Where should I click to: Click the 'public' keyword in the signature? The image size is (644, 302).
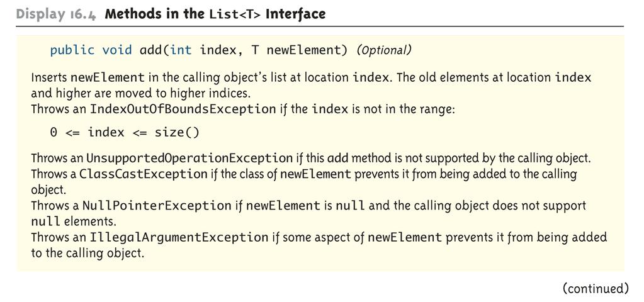click(72, 50)
